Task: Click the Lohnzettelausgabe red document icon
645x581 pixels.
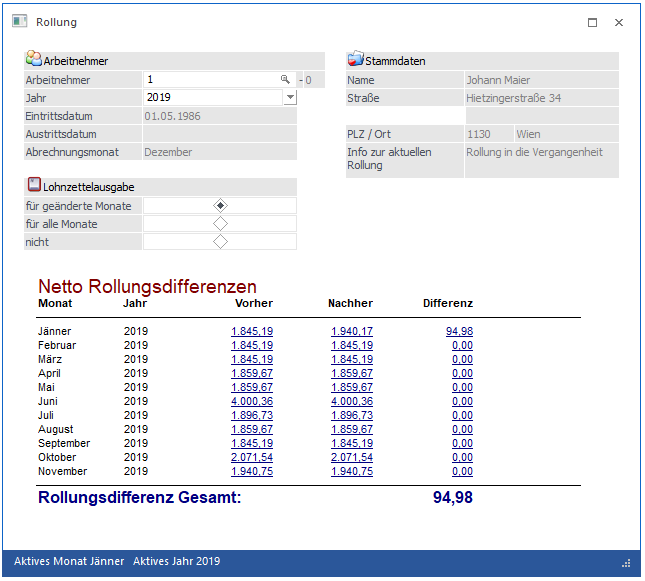Action: (34, 185)
